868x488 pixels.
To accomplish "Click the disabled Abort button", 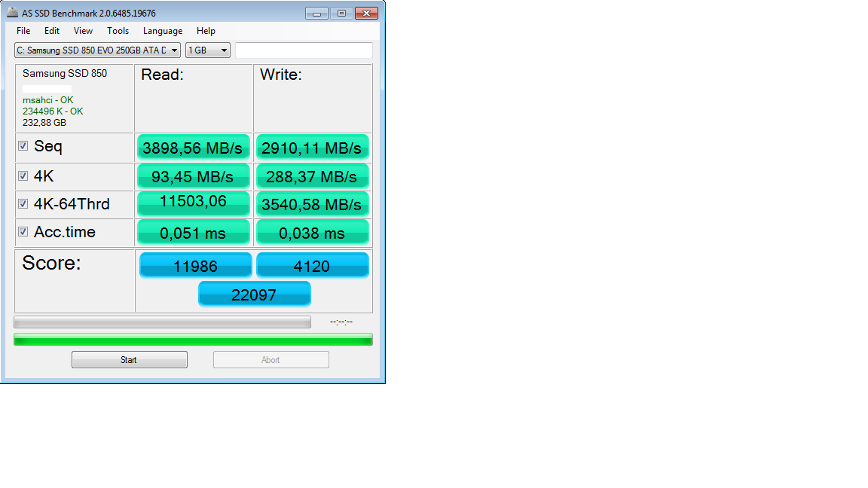I will coord(270,359).
